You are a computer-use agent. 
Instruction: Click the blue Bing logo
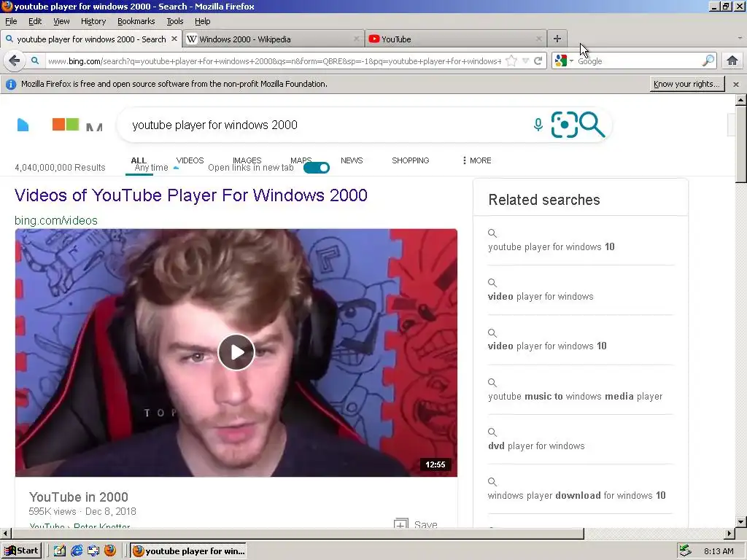click(x=23, y=125)
